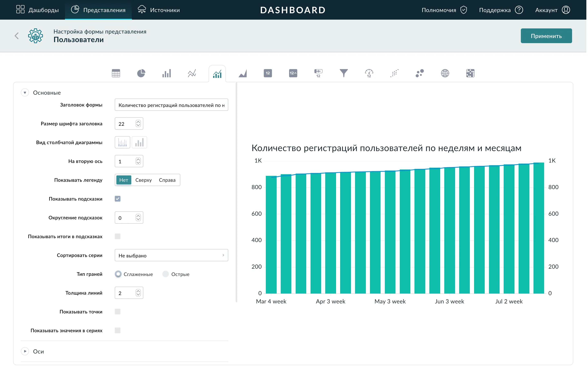Click the DASHBOARD logo title
This screenshot has height=368, width=588.
click(x=293, y=10)
